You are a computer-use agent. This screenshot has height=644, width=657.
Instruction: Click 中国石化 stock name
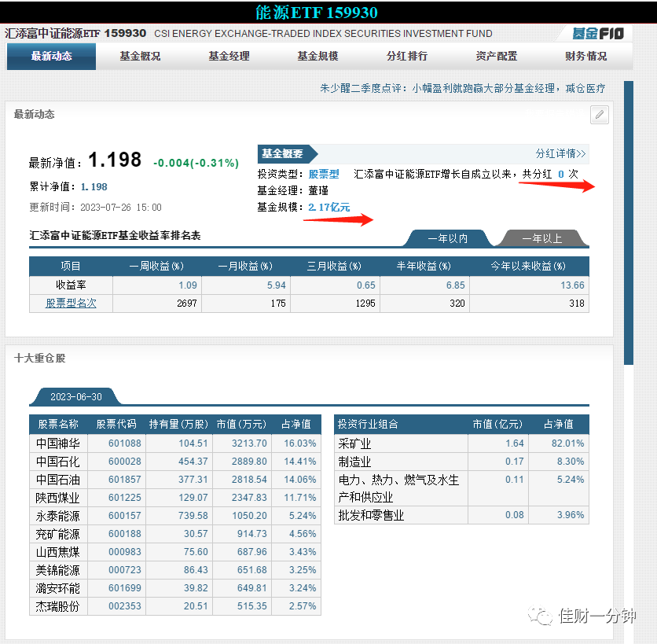tap(58, 462)
